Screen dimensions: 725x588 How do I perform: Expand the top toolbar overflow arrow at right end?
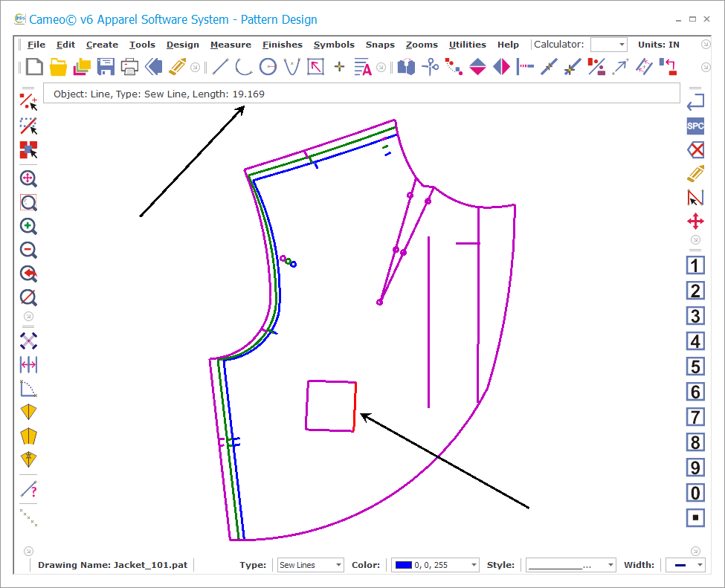click(x=706, y=67)
